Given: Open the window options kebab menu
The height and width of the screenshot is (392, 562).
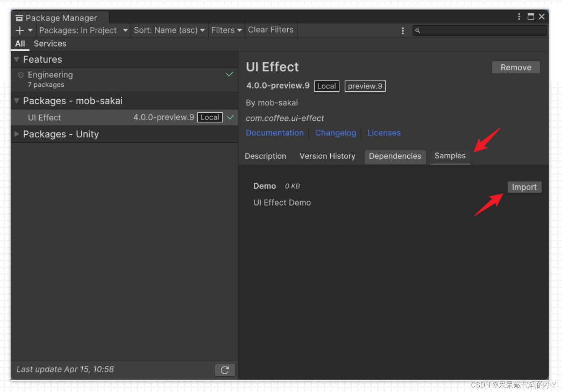Looking at the screenshot, I should point(519,16).
